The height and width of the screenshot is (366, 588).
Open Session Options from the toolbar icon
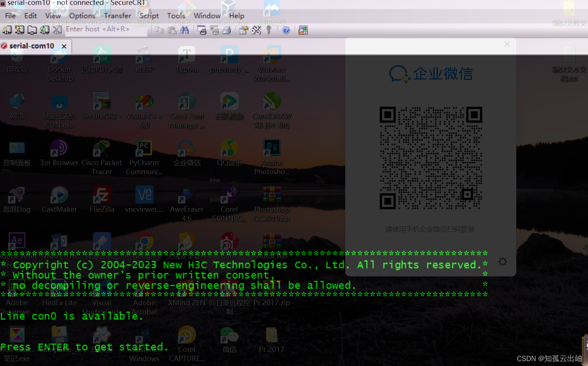244,30
